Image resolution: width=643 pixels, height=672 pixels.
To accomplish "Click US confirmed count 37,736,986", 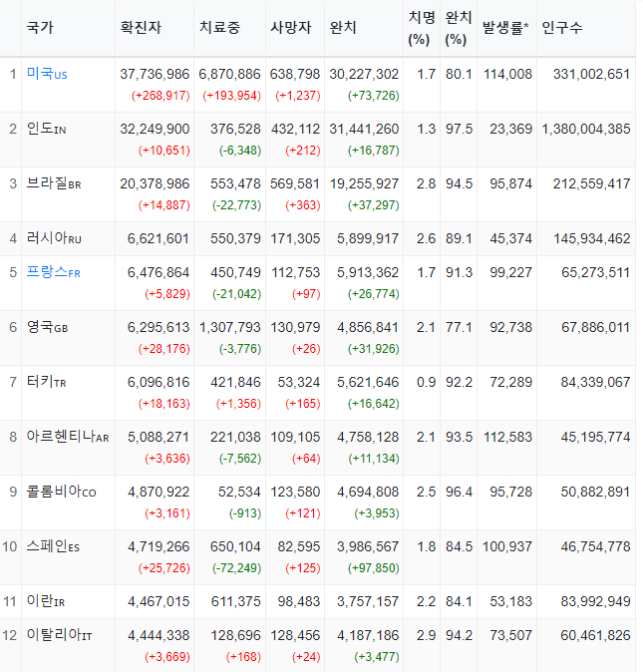I will pos(155,74).
